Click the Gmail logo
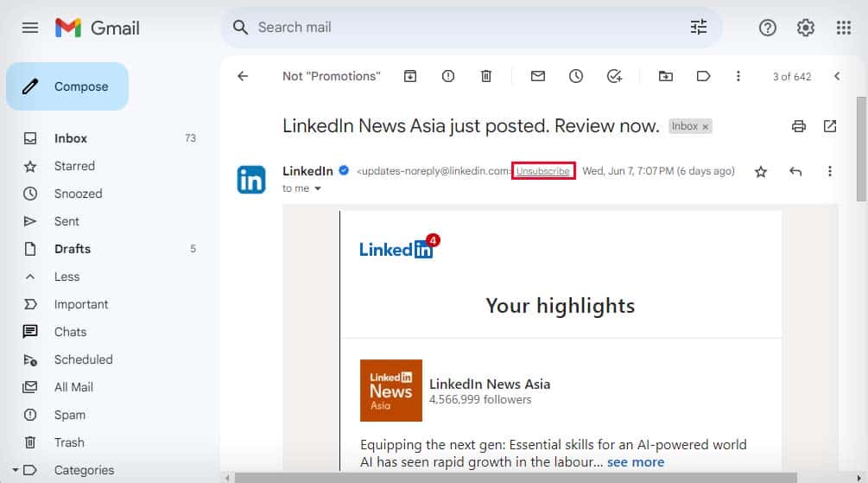 click(98, 28)
